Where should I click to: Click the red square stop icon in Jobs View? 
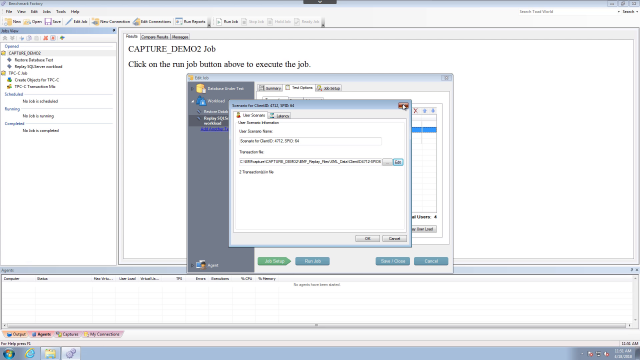pyautogui.click(x=53, y=38)
